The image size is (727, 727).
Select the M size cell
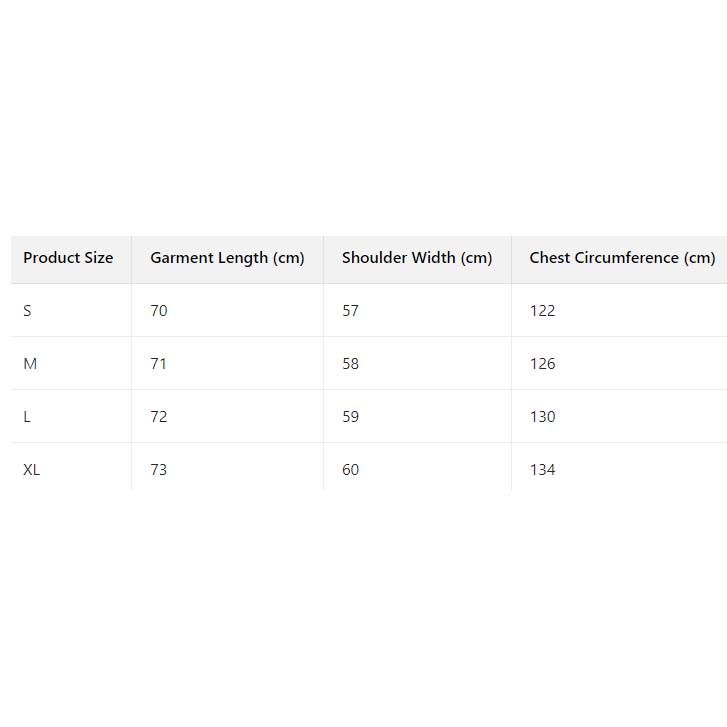tap(30, 364)
